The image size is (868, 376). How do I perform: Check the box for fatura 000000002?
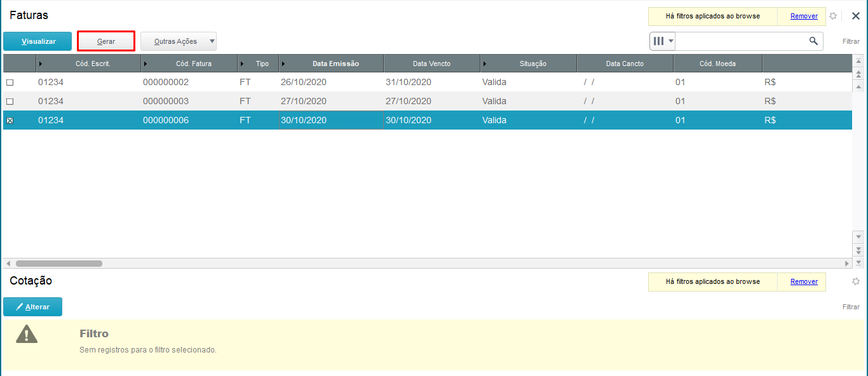coord(10,83)
